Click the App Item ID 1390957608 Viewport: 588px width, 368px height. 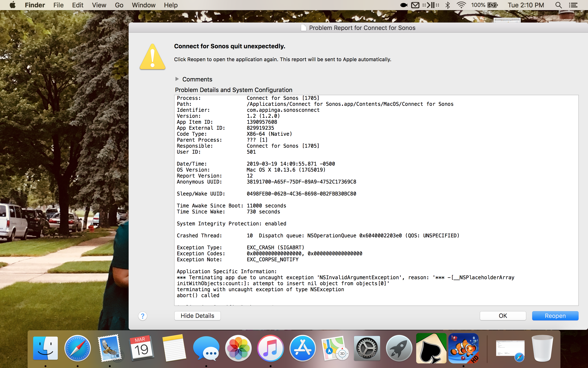point(262,122)
